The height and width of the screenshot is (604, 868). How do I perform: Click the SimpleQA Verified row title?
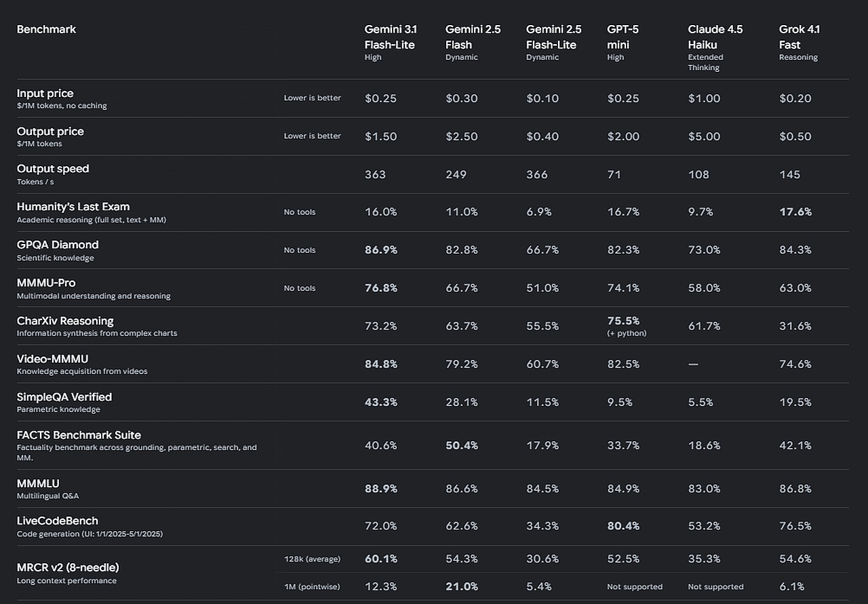click(x=64, y=397)
